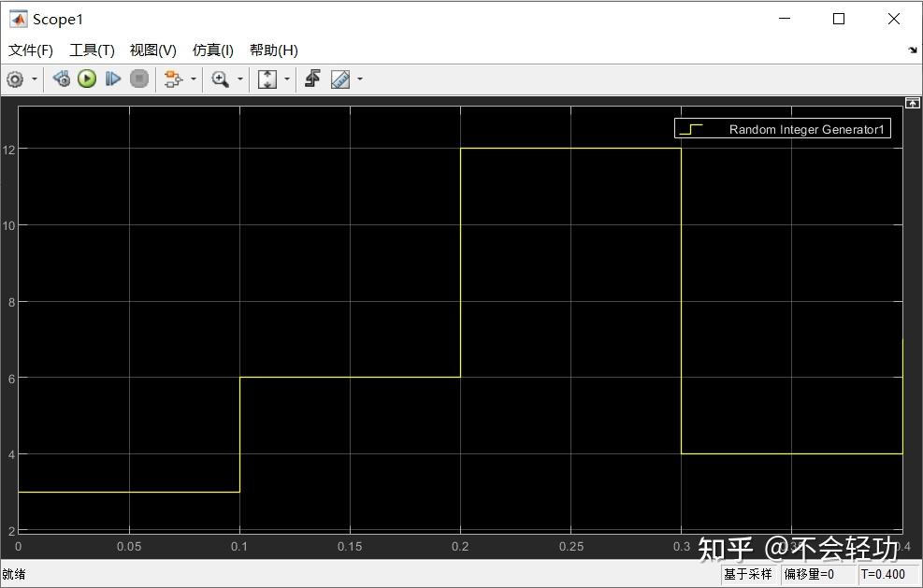Open the 仿真(I) menu

(213, 50)
